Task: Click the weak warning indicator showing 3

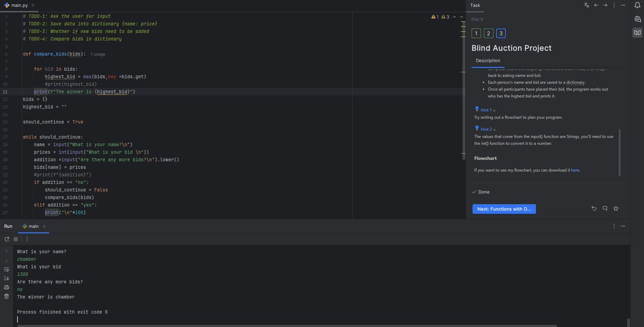Action: point(445,17)
